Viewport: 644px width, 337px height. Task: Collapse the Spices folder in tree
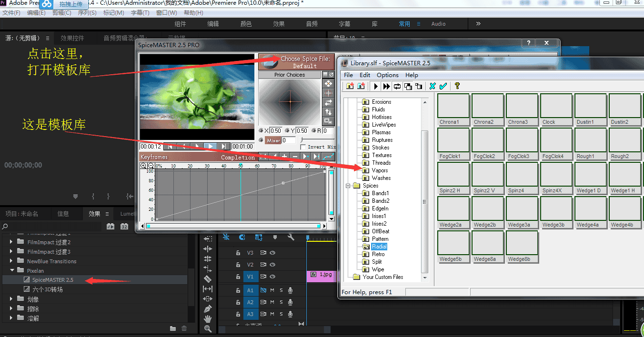point(348,186)
